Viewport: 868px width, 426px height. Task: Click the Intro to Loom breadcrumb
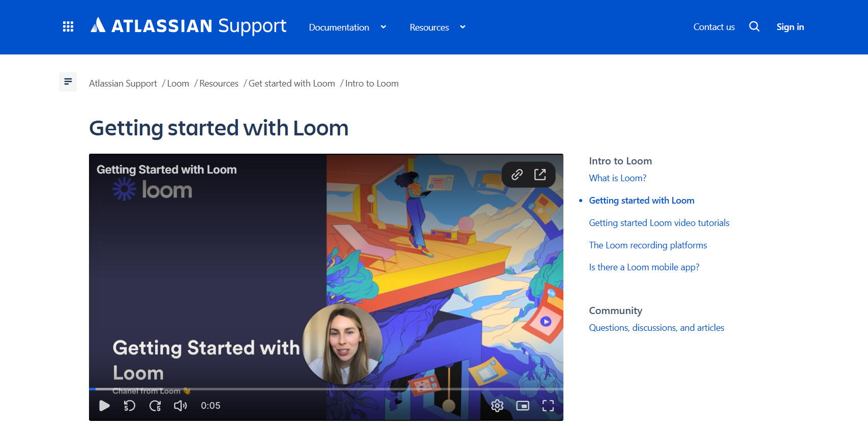[372, 83]
